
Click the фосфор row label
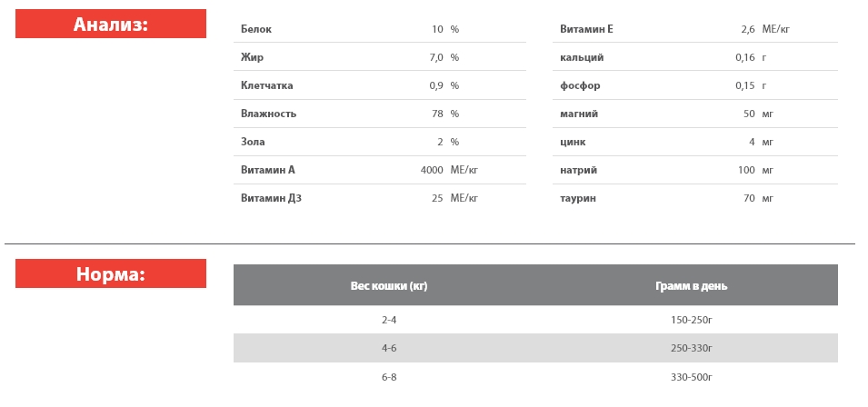click(x=580, y=85)
